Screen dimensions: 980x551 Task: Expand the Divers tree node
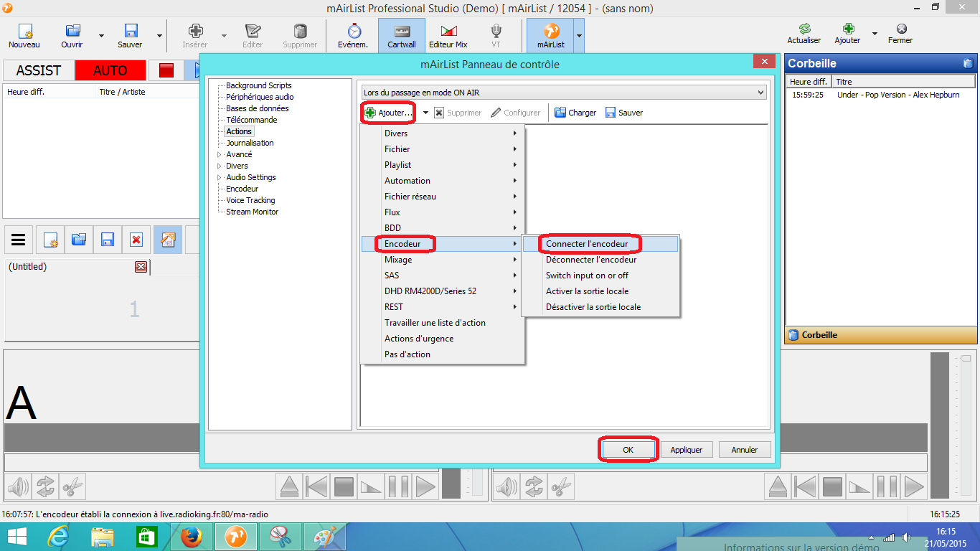220,166
